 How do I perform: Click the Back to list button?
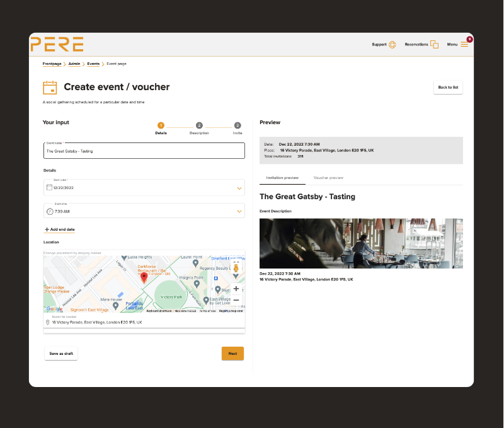pyautogui.click(x=448, y=87)
